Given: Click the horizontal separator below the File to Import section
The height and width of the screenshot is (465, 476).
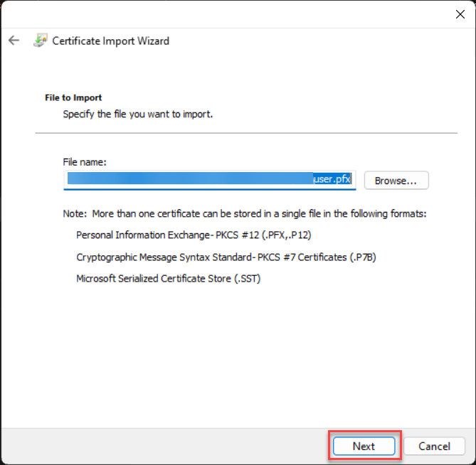Looking at the screenshot, I should 246,133.
